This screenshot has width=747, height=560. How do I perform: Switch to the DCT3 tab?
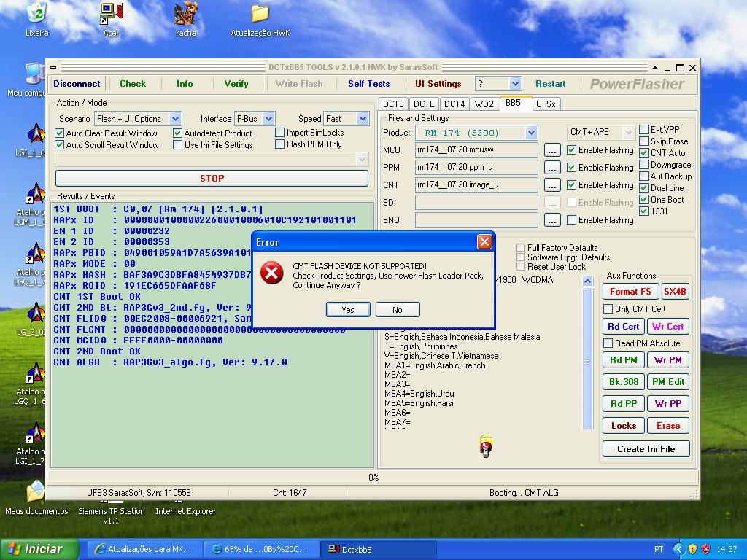click(x=393, y=104)
